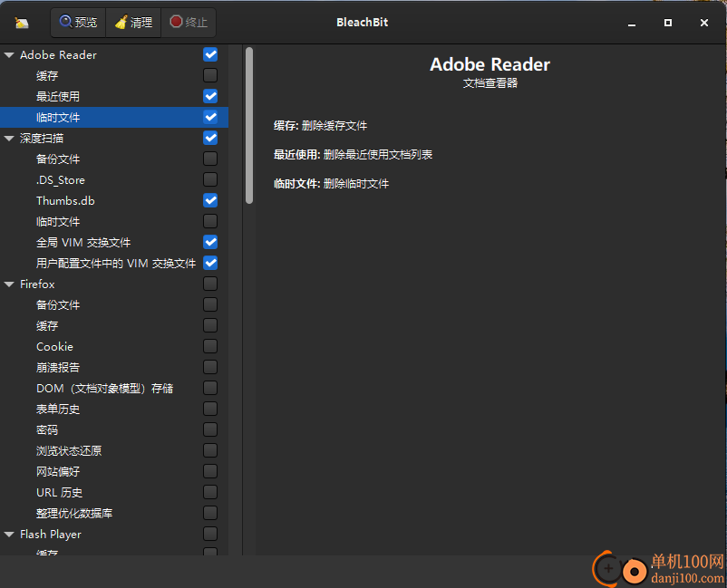Maximize the BleachBit window
The width and height of the screenshot is (727, 588).
tap(668, 23)
